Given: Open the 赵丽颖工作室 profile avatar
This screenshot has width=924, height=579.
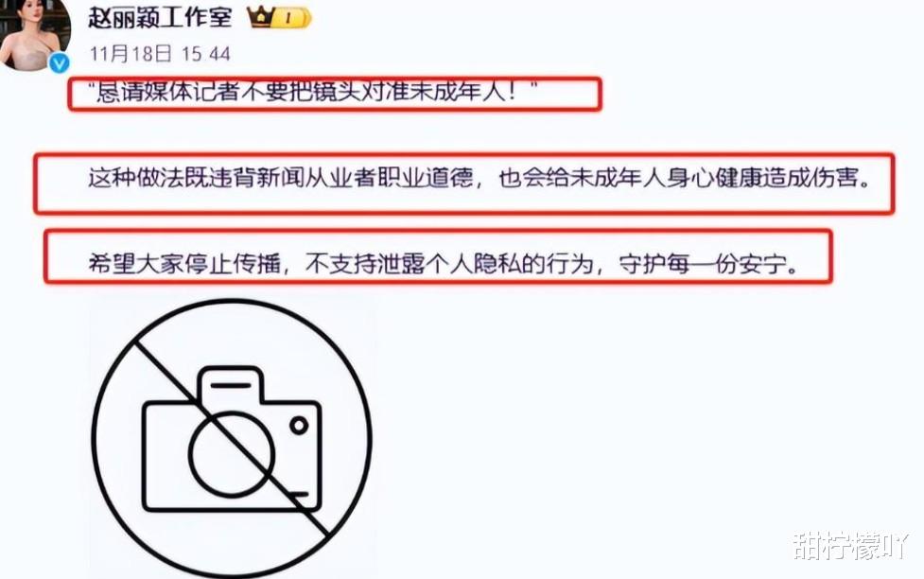Looking at the screenshot, I should 34,34.
